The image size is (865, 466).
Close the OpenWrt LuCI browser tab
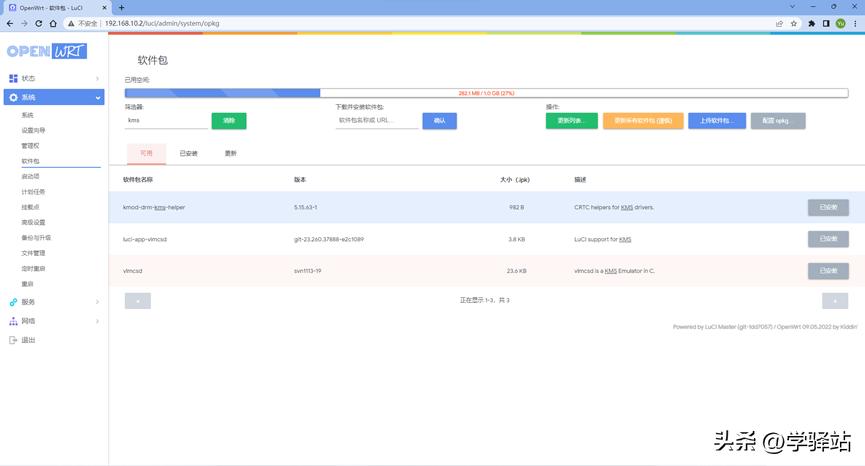[x=104, y=8]
